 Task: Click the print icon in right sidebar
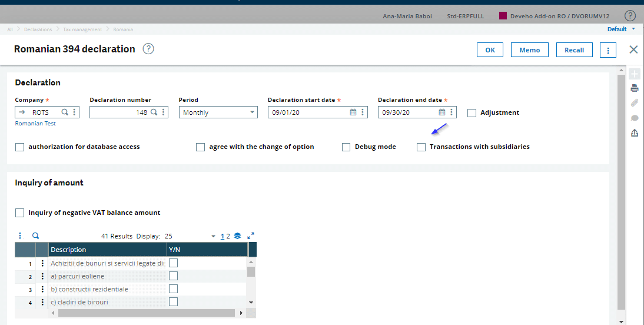635,88
